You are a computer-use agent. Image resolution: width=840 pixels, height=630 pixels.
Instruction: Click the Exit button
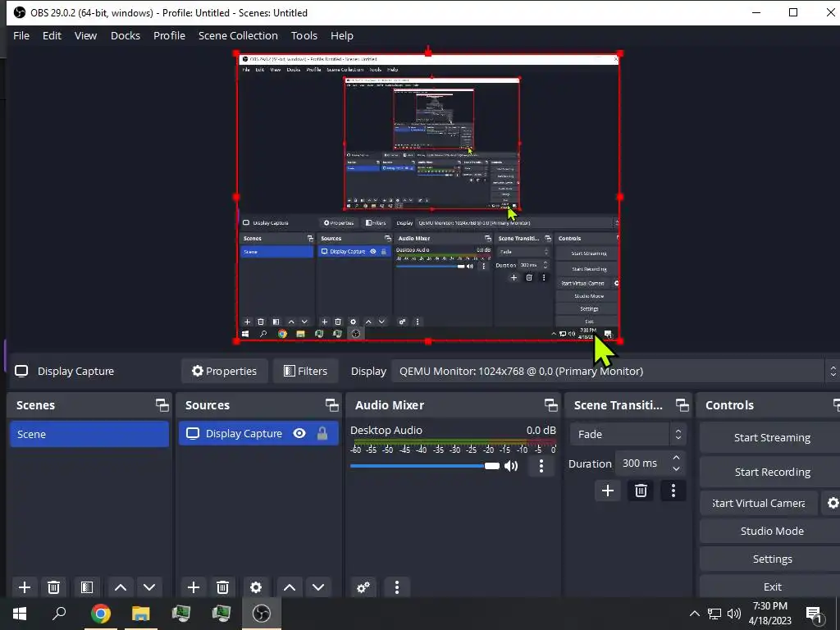click(x=771, y=587)
